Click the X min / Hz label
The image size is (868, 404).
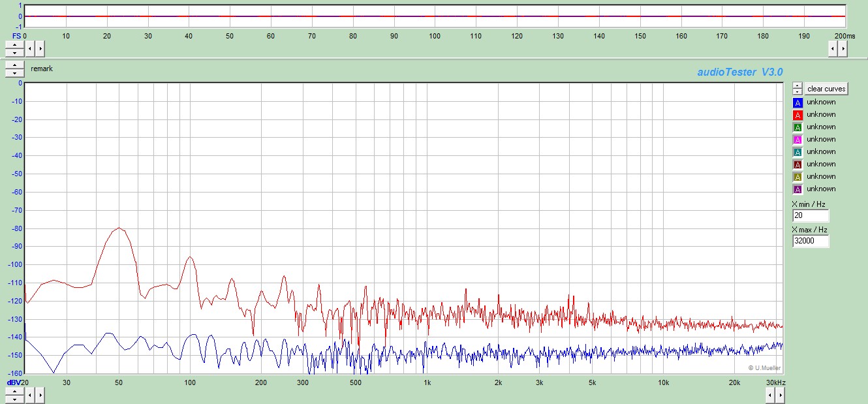point(809,204)
